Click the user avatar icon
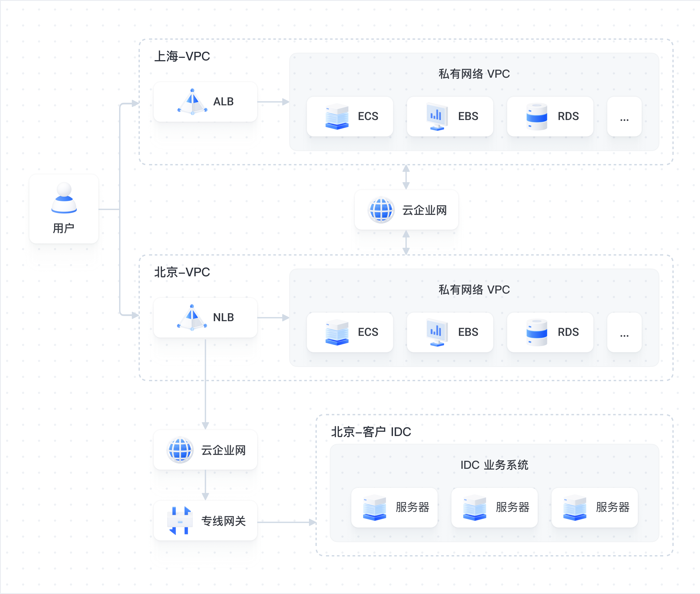Viewport: 700px width, 594px height. 64,198
